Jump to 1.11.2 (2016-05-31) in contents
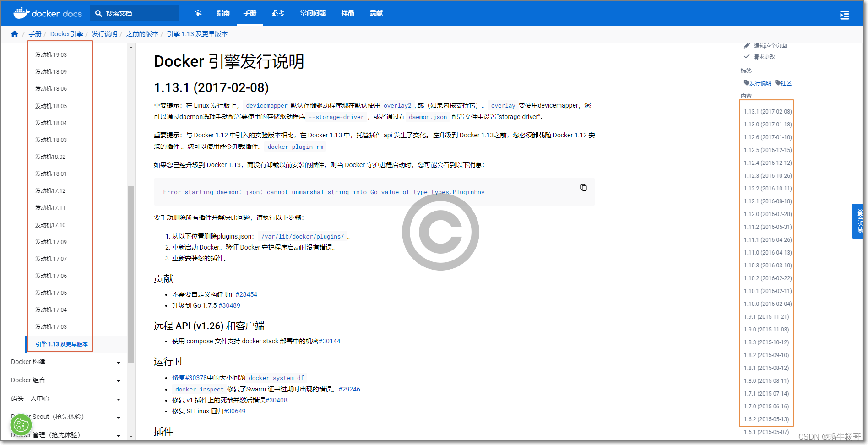 tap(768, 227)
